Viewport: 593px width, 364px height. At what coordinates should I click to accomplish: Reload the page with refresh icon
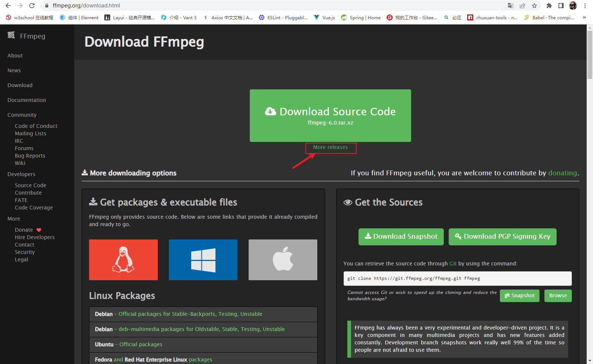click(x=32, y=6)
